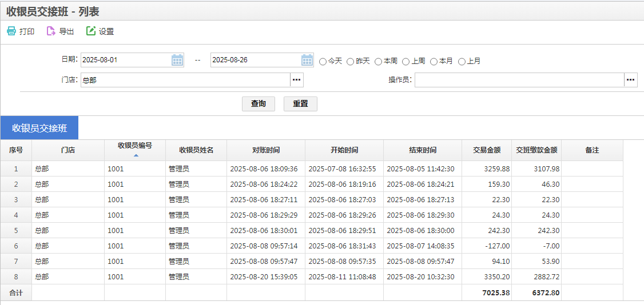Click the Print (打印) icon

point(11,31)
